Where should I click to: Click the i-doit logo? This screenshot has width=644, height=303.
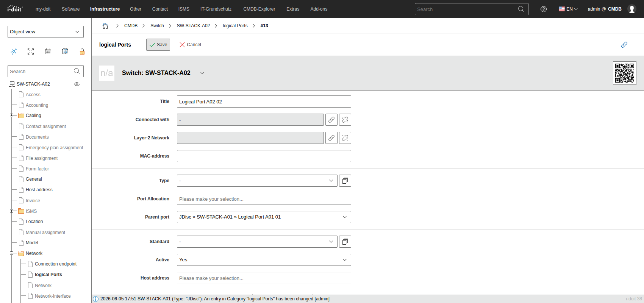[15, 9]
